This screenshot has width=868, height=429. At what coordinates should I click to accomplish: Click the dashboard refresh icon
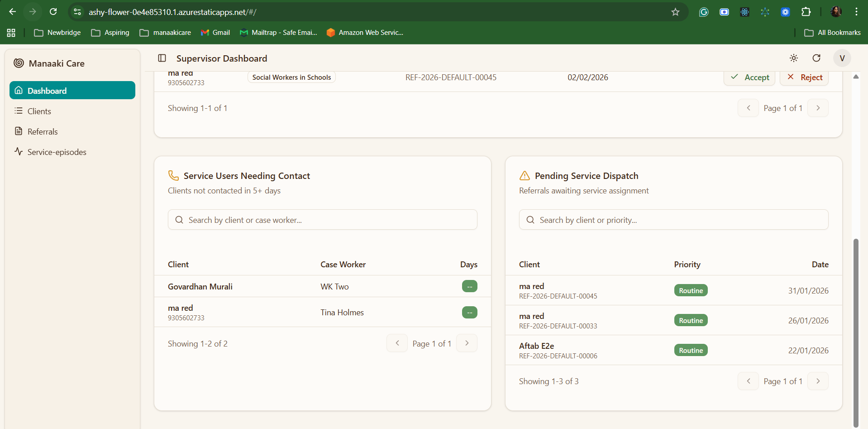(816, 58)
